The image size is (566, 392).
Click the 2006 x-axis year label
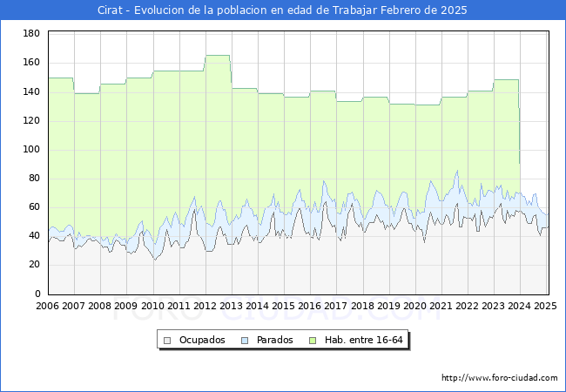pyautogui.click(x=47, y=306)
